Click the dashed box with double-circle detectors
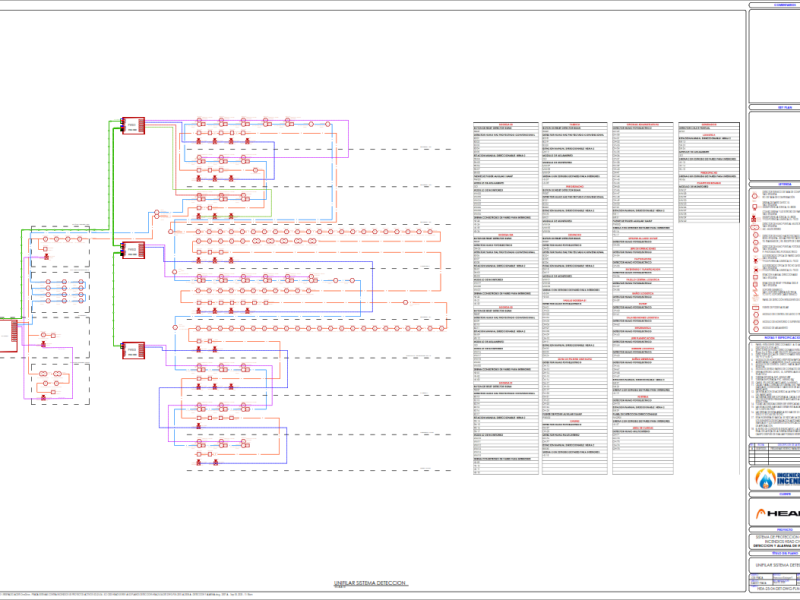Screen dimensions: 800x600 [x=60, y=384]
